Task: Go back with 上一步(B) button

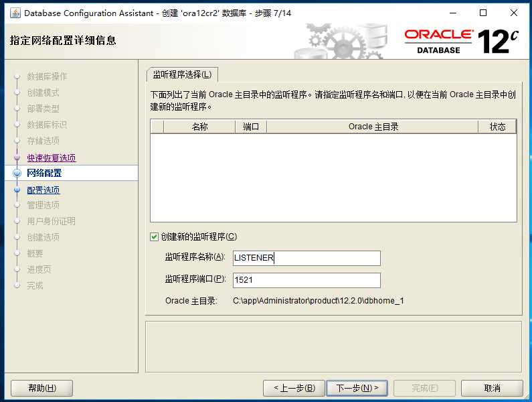Action: tap(294, 388)
